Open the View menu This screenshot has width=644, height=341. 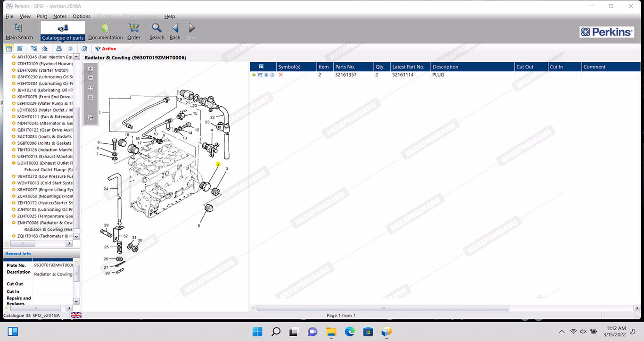point(25,17)
